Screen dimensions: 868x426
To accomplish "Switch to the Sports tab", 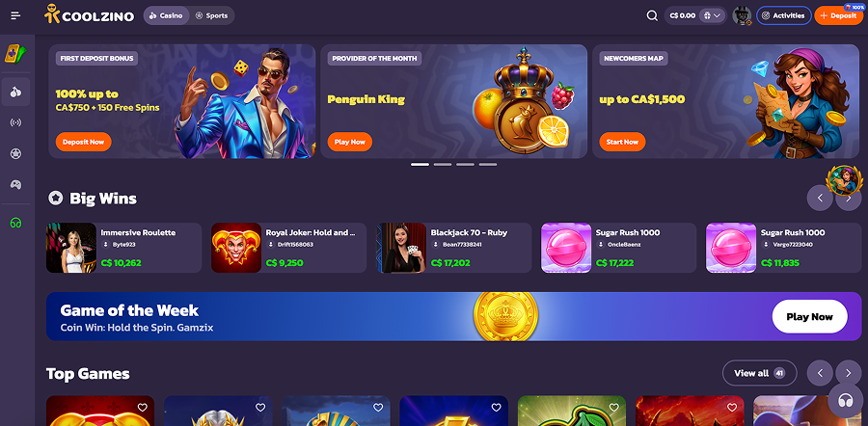I will [x=211, y=15].
